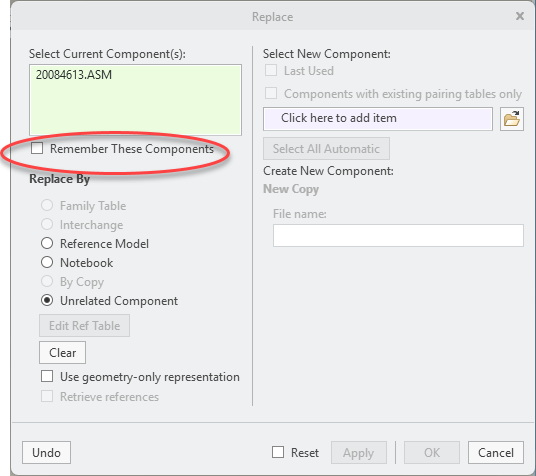The image size is (536, 476).
Task: Toggle the Last Used checkbox
Action: tap(271, 71)
